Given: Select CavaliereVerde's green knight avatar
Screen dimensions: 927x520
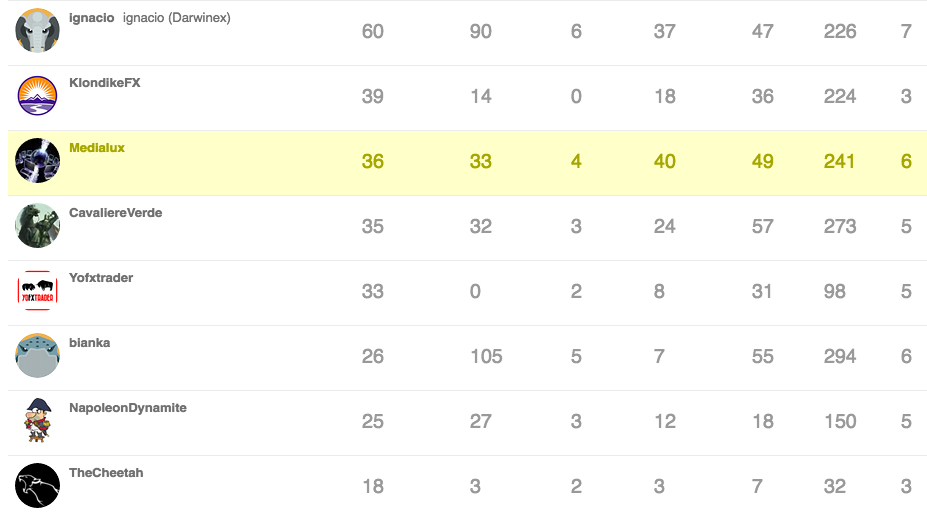Looking at the screenshot, I should [38, 226].
